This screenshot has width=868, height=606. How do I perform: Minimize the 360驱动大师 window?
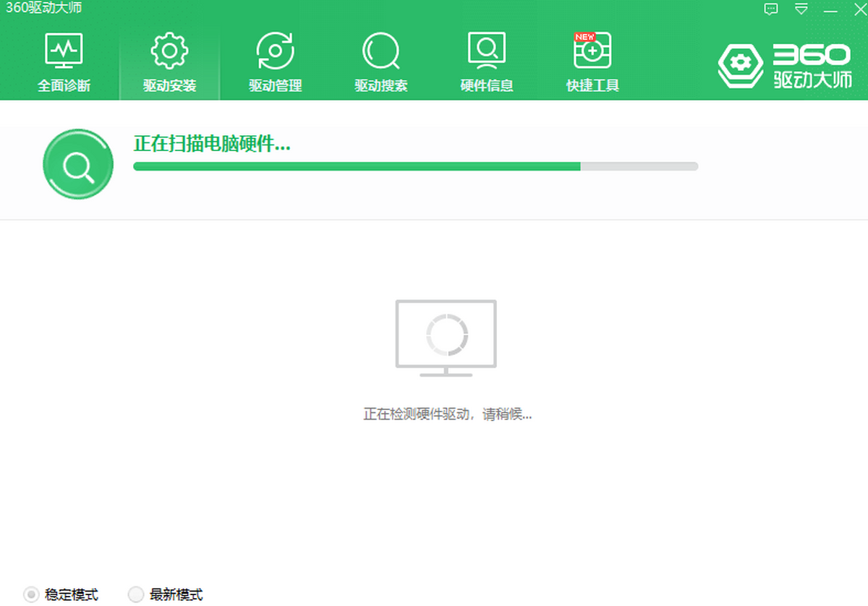click(830, 9)
